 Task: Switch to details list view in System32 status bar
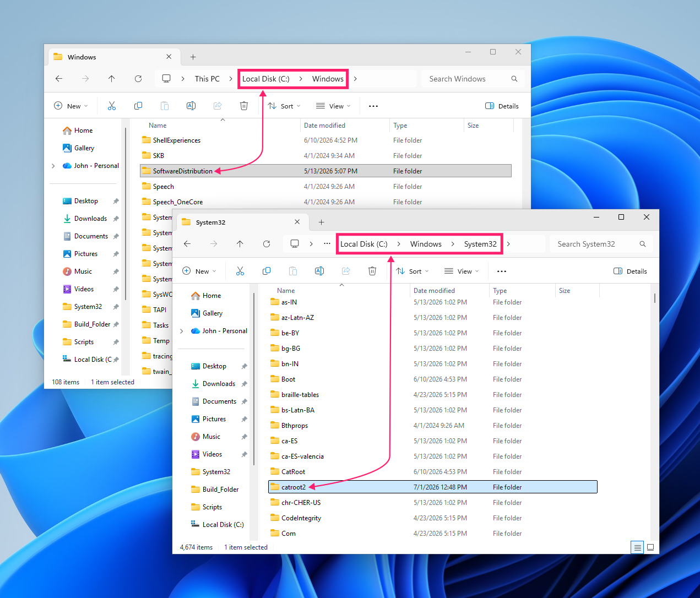637,547
